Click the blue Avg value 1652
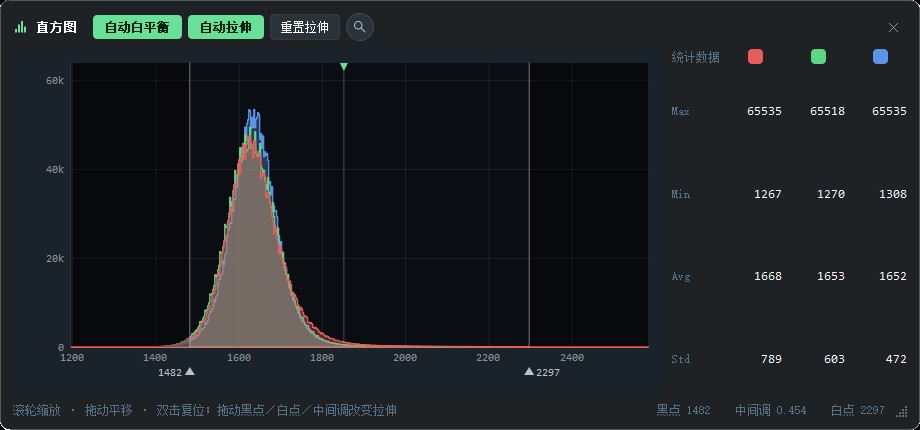 click(x=893, y=276)
